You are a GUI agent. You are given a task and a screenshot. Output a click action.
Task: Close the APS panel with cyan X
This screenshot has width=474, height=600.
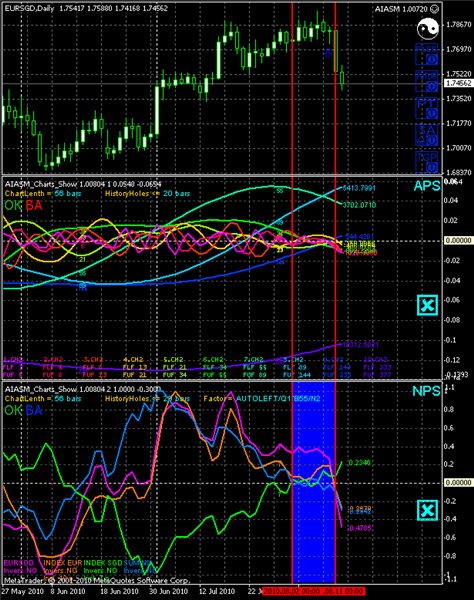(x=427, y=305)
